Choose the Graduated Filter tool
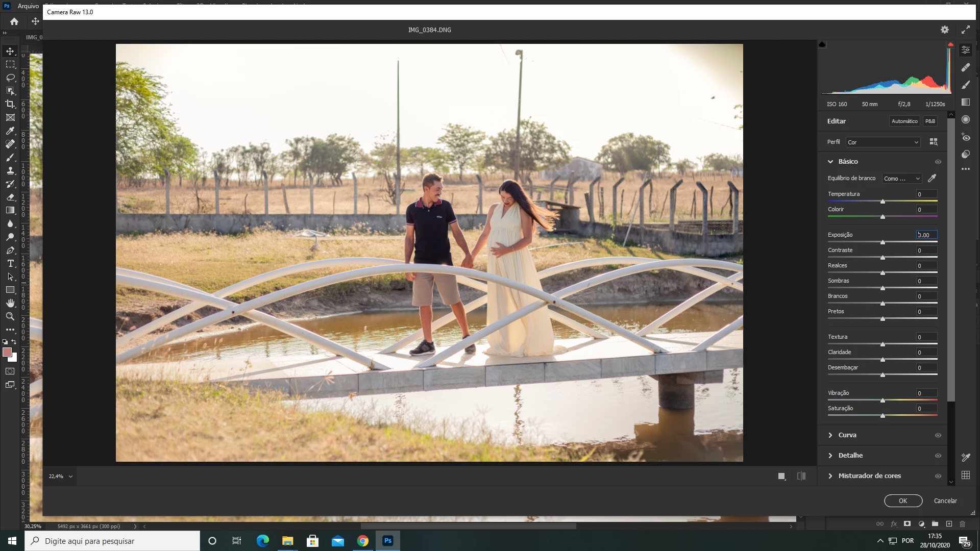This screenshot has height=551, width=980. click(966, 102)
